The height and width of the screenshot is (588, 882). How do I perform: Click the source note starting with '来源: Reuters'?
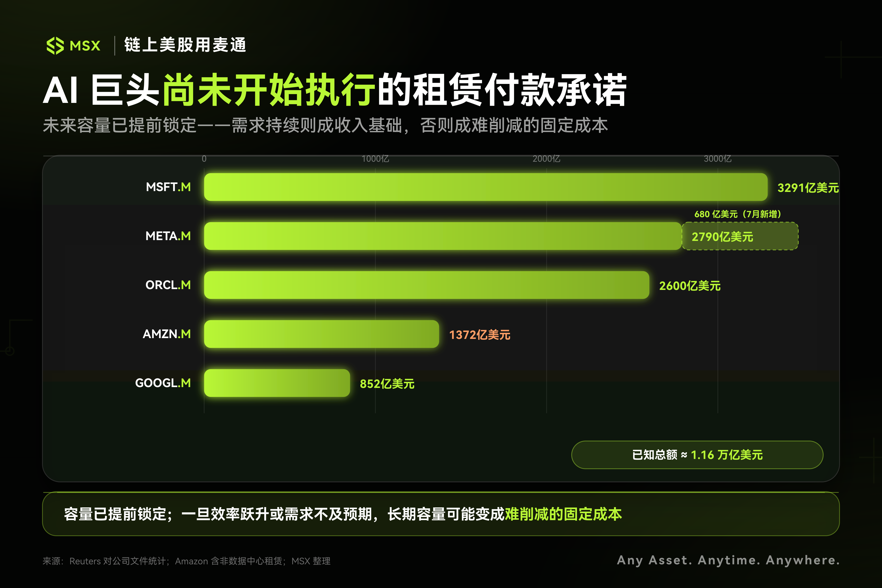(x=186, y=561)
